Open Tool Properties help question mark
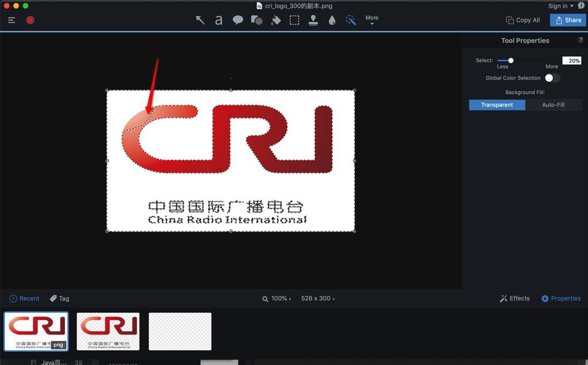This screenshot has width=588, height=365. [x=581, y=40]
